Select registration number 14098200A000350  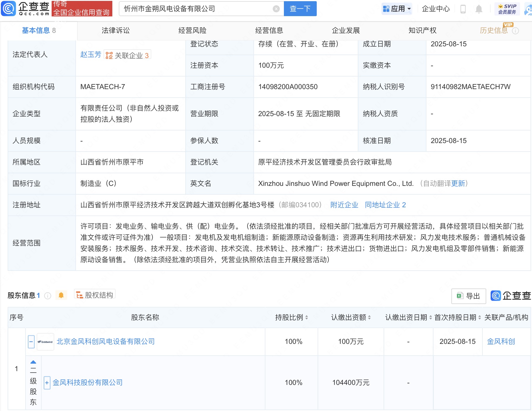(288, 87)
